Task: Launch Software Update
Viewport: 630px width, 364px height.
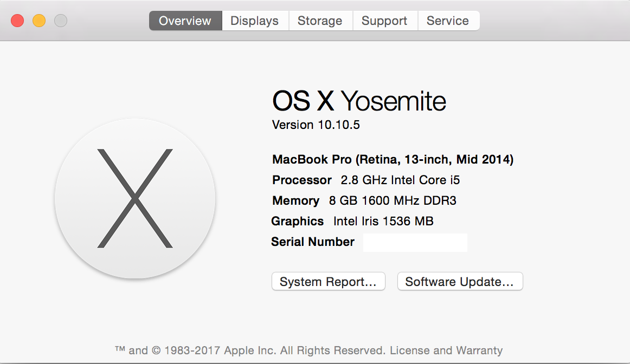Action: click(x=460, y=282)
